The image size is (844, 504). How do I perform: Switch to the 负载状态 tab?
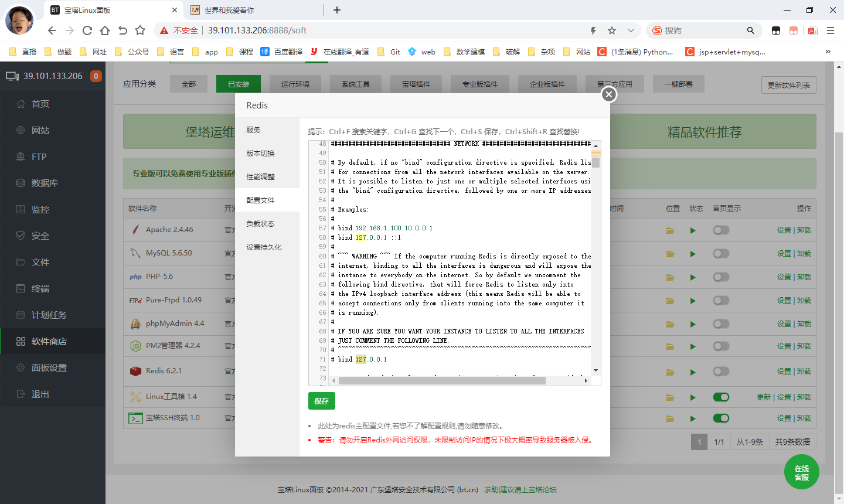pyautogui.click(x=261, y=224)
